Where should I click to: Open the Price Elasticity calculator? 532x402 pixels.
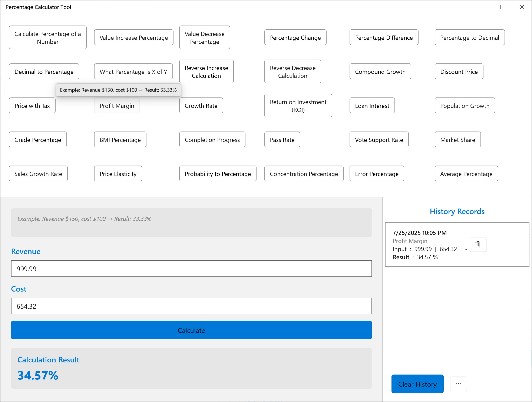click(118, 174)
